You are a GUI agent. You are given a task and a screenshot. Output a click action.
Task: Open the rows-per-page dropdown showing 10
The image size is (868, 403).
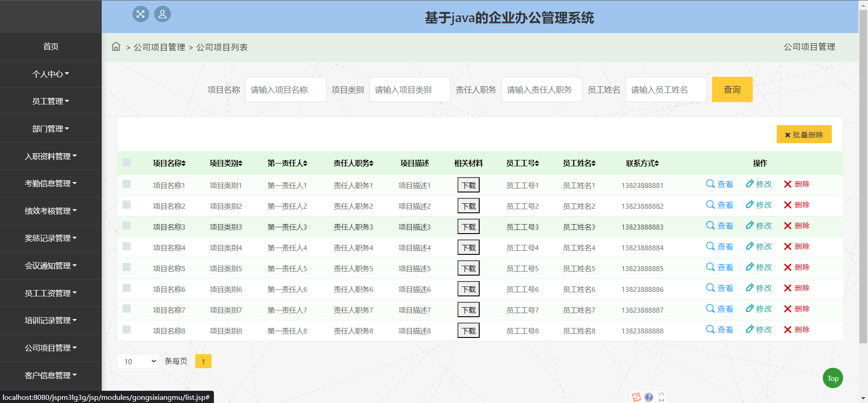click(x=138, y=361)
